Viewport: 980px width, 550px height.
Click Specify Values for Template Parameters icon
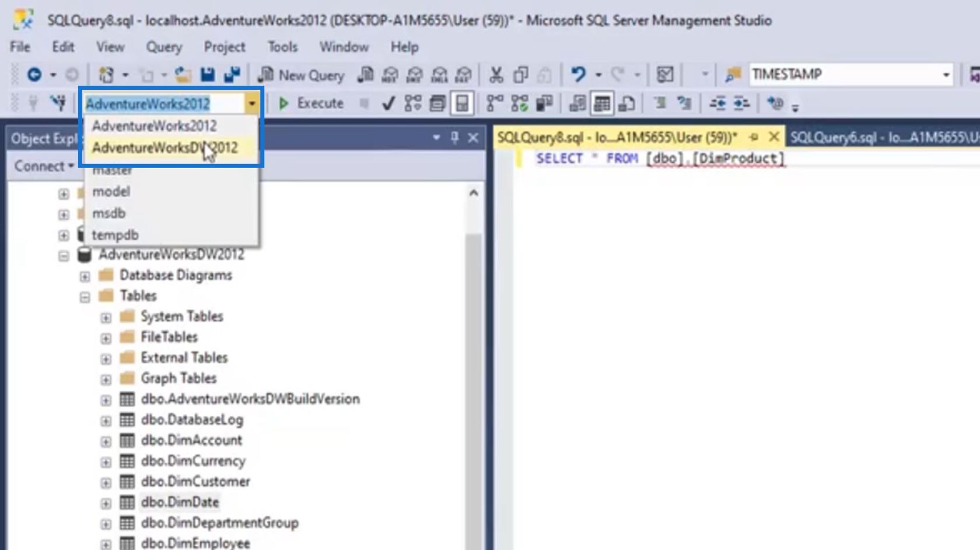775,104
